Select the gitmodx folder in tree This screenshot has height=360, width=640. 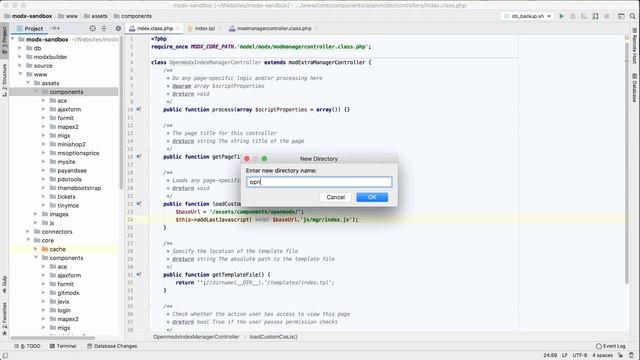click(x=68, y=293)
